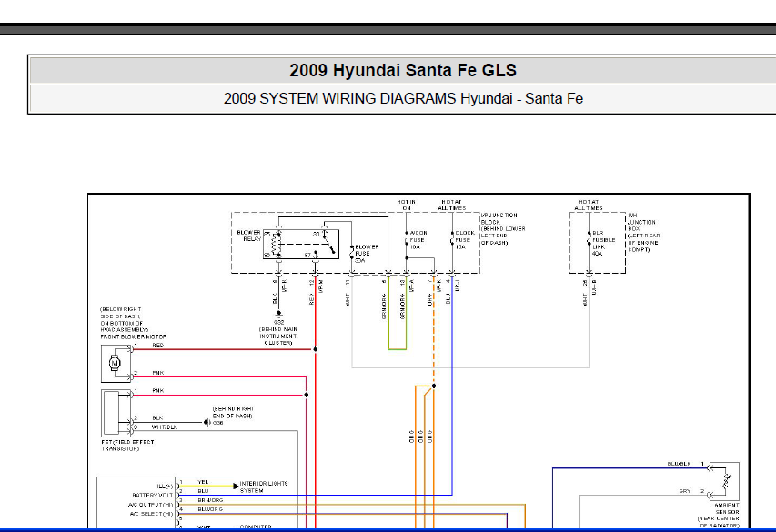Click the green GRN/ORG wire loop

tap(398, 313)
